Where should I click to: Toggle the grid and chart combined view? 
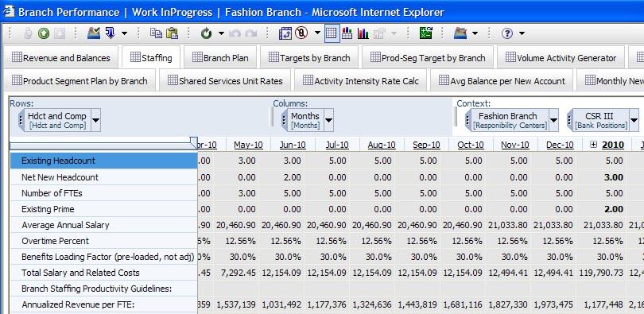[x=347, y=33]
